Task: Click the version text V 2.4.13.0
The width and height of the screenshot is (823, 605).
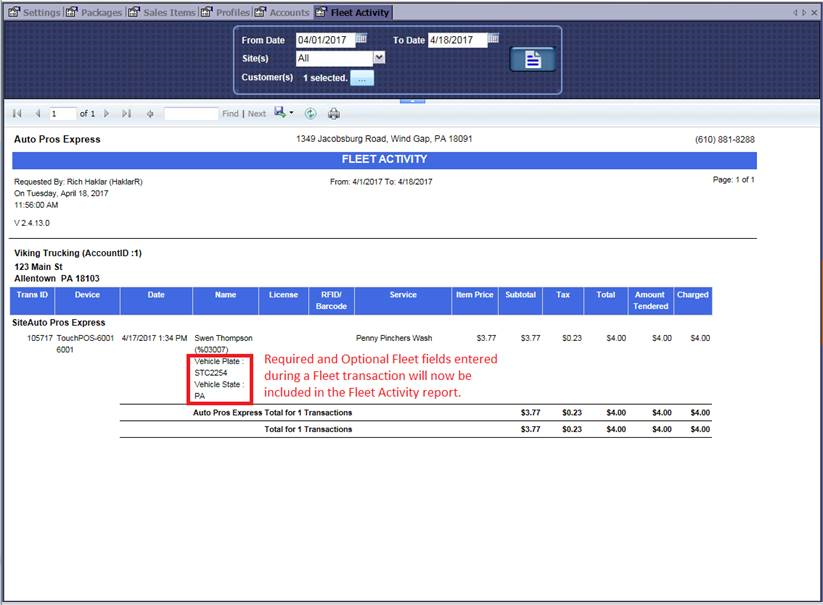Action: pyautogui.click(x=32, y=223)
